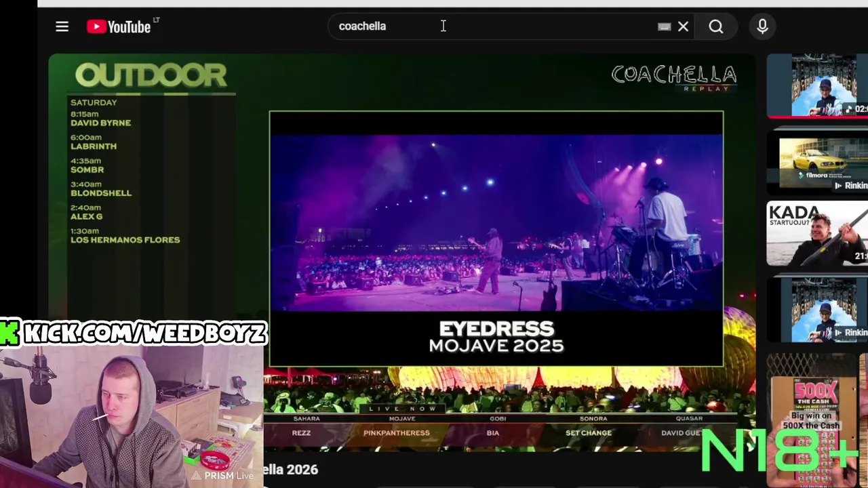Clear the search query with X
The width and height of the screenshot is (868, 488).
[x=684, y=26]
